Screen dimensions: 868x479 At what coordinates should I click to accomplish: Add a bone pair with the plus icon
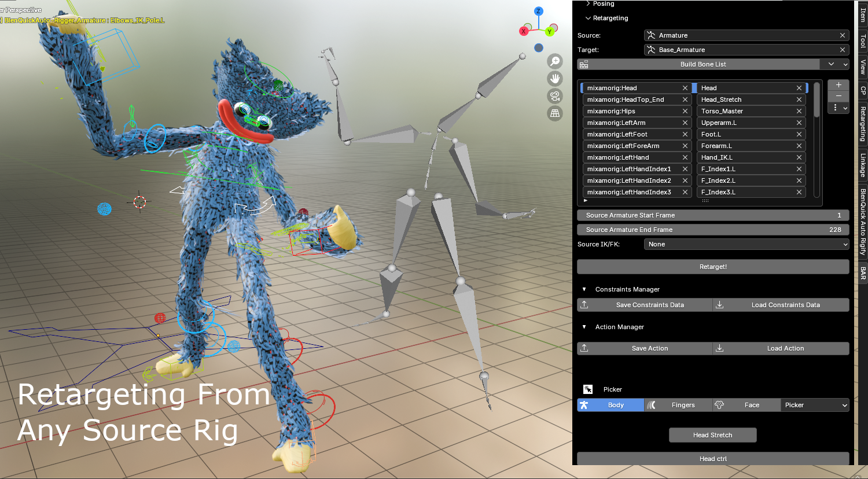click(x=838, y=84)
